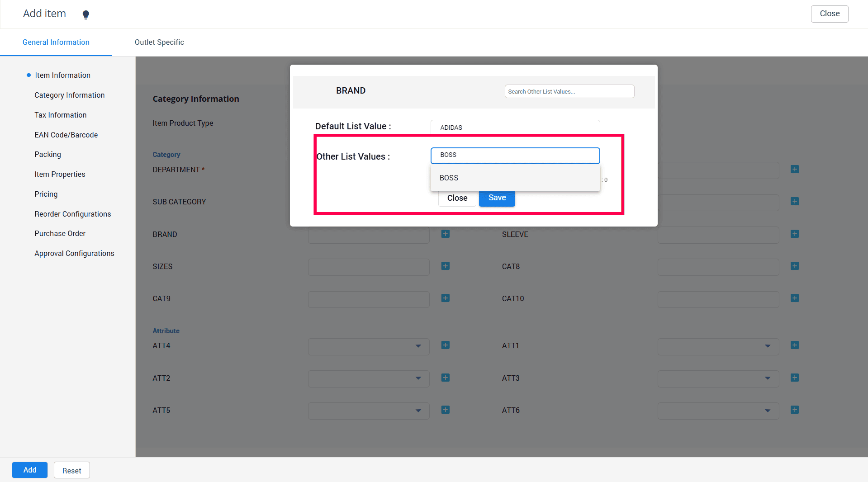Screen dimensions: 868x482
Task: Go to Category Information section
Action: [70, 95]
